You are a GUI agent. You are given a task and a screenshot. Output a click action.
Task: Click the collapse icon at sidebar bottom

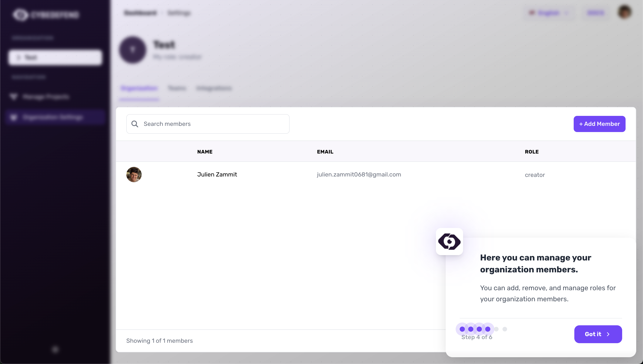55,349
